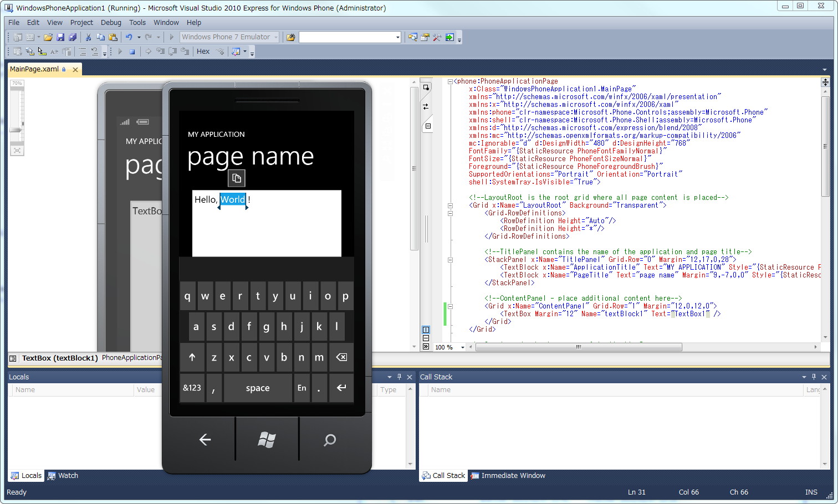This screenshot has width=838, height=504.
Task: Close the MainPage.xaml tab
Action: [x=75, y=70]
